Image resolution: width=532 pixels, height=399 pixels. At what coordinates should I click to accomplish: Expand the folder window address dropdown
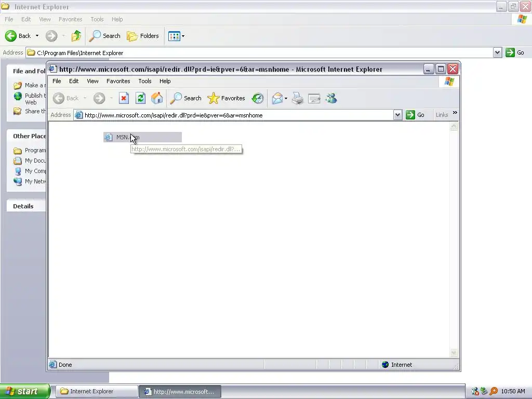(497, 52)
